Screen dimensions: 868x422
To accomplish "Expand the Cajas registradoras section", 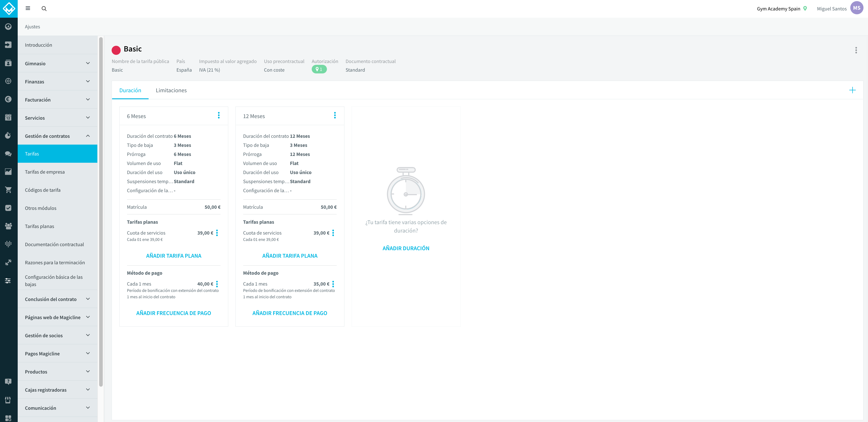I will coord(57,390).
